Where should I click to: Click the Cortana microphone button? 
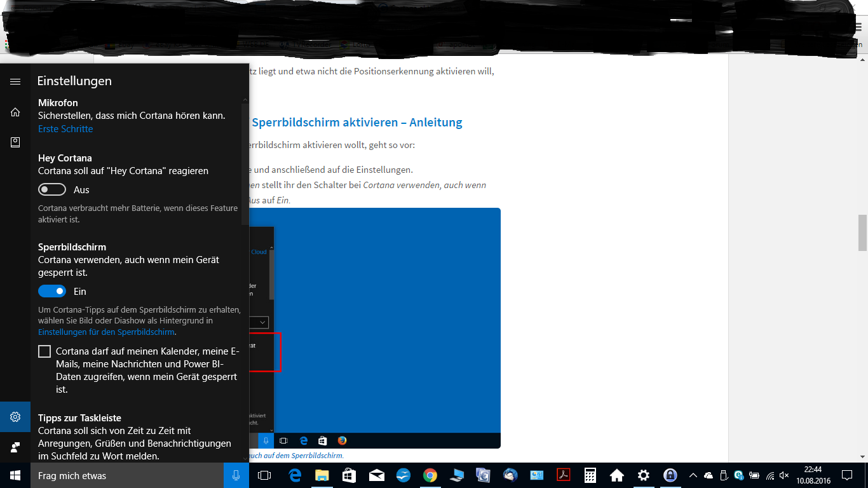[x=236, y=475]
